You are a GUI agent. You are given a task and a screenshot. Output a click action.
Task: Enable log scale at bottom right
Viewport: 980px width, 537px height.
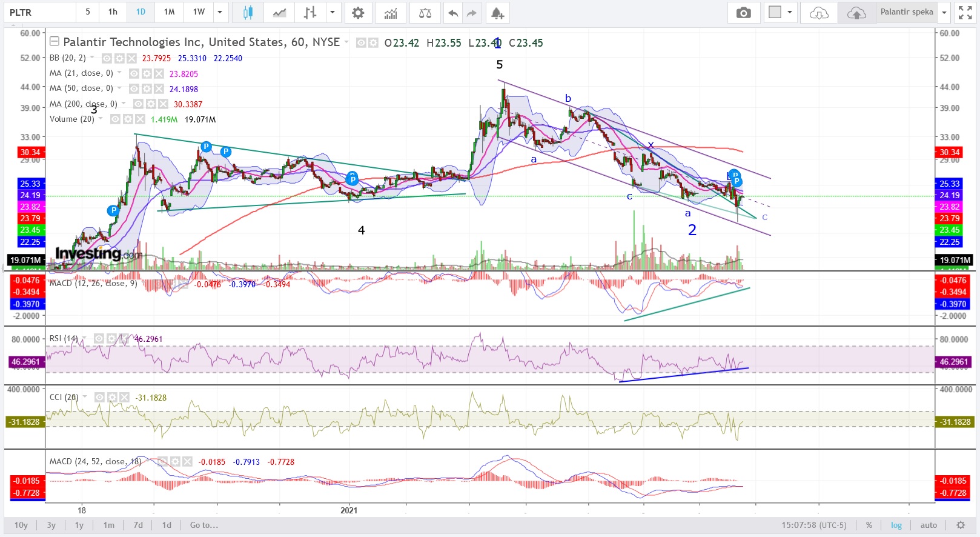click(x=896, y=525)
